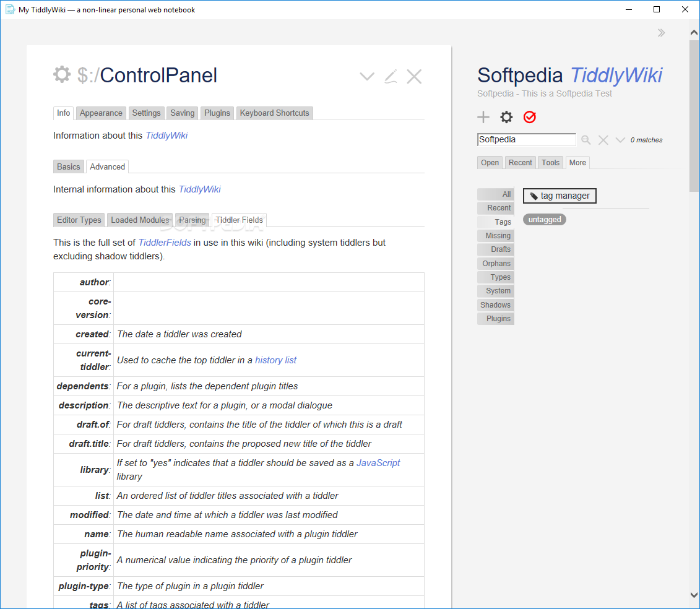Select the Tiddler Fields tab
The height and width of the screenshot is (609, 700).
tap(240, 220)
